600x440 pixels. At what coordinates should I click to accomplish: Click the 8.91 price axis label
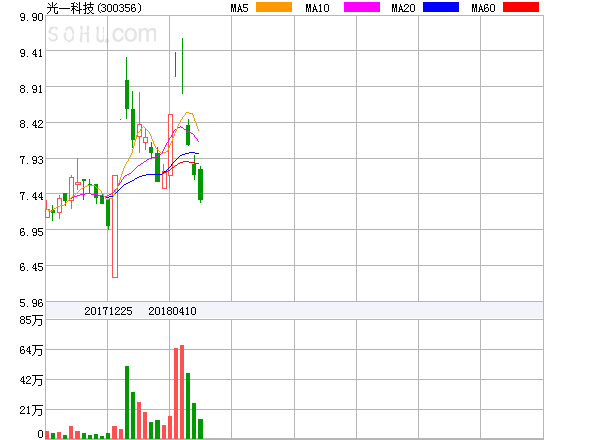point(31,89)
